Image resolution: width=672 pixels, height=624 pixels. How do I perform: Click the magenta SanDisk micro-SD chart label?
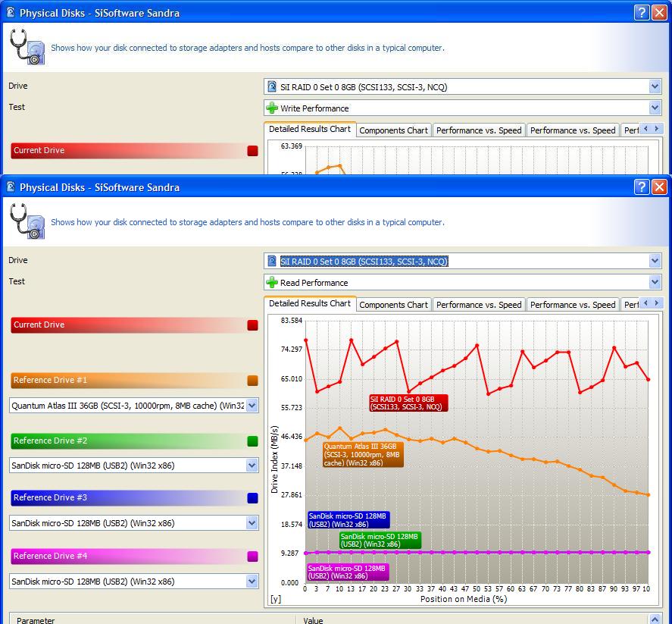(x=348, y=572)
